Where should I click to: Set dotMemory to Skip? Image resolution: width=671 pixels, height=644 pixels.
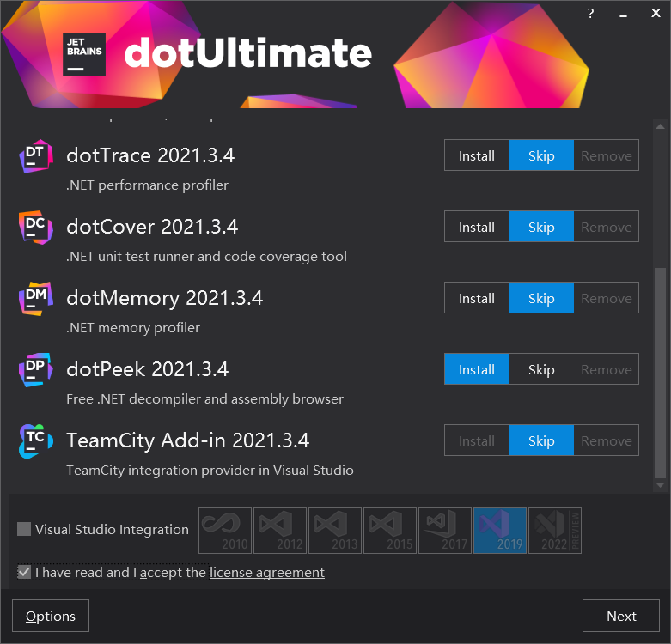pyautogui.click(x=541, y=298)
